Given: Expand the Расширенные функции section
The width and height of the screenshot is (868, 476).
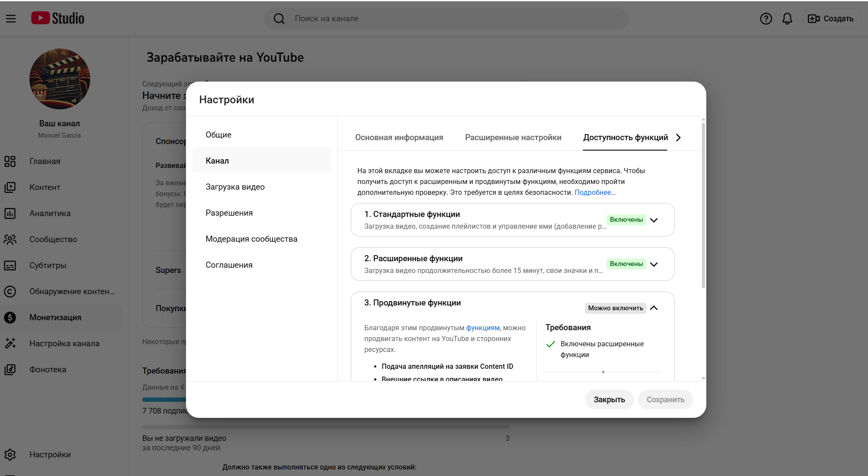Looking at the screenshot, I should click(x=654, y=264).
